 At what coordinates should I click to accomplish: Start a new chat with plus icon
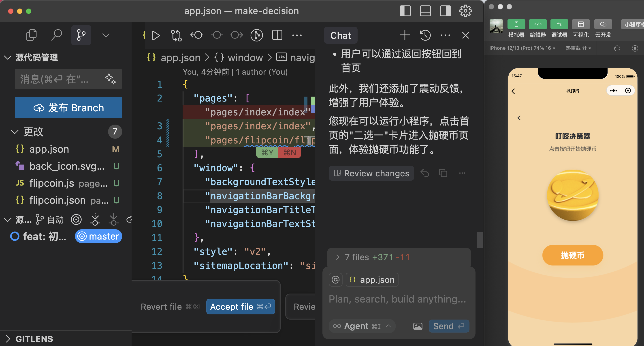(405, 35)
